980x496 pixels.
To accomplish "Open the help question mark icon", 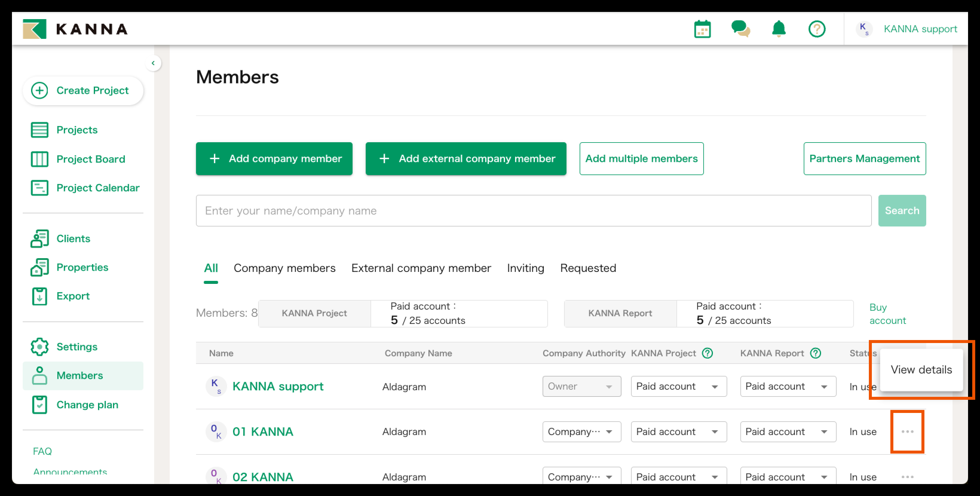I will click(x=816, y=29).
